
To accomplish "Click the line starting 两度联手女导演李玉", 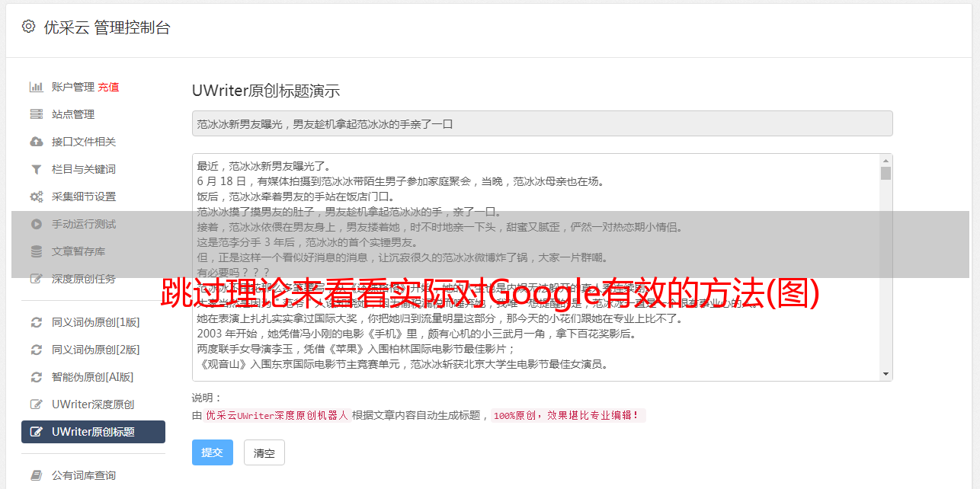I will pos(357,349).
